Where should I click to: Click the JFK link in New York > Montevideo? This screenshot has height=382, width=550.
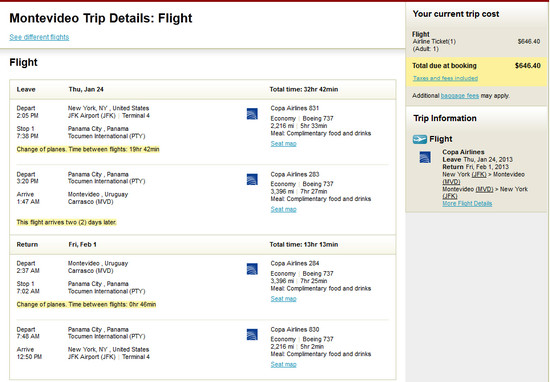click(479, 174)
